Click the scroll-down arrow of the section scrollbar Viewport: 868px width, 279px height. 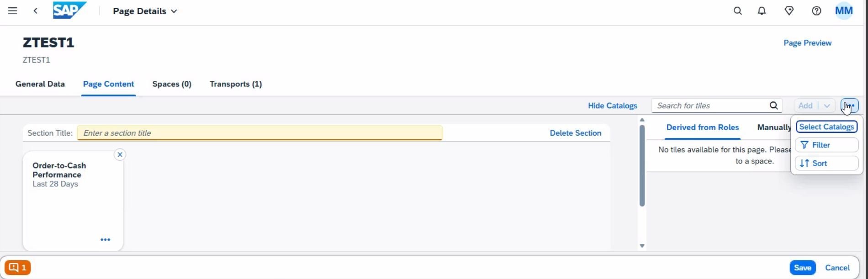coord(642,246)
